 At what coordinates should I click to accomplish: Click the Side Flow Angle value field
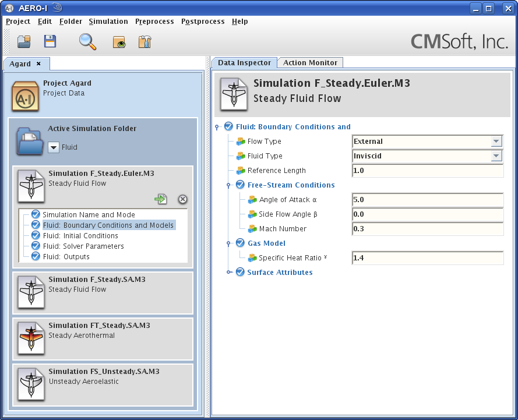pyautogui.click(x=428, y=214)
